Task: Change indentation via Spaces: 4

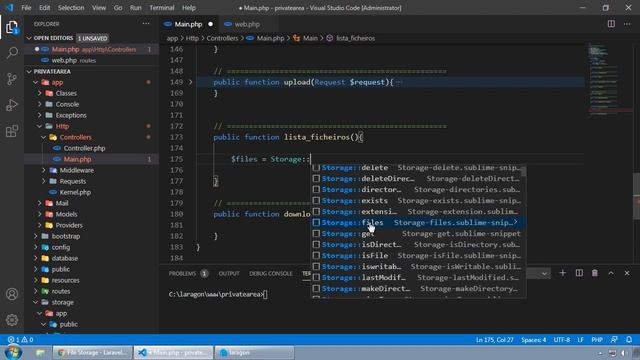Action: click(533, 340)
